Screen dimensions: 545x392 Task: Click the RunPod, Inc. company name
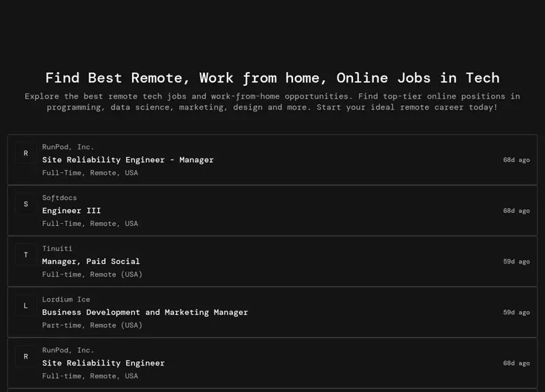[x=68, y=146]
